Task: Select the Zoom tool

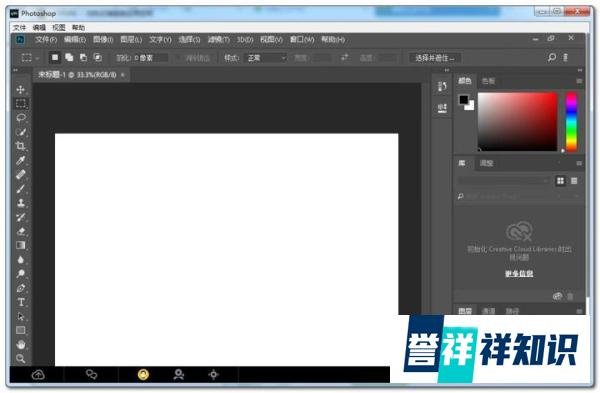Action: 21,359
